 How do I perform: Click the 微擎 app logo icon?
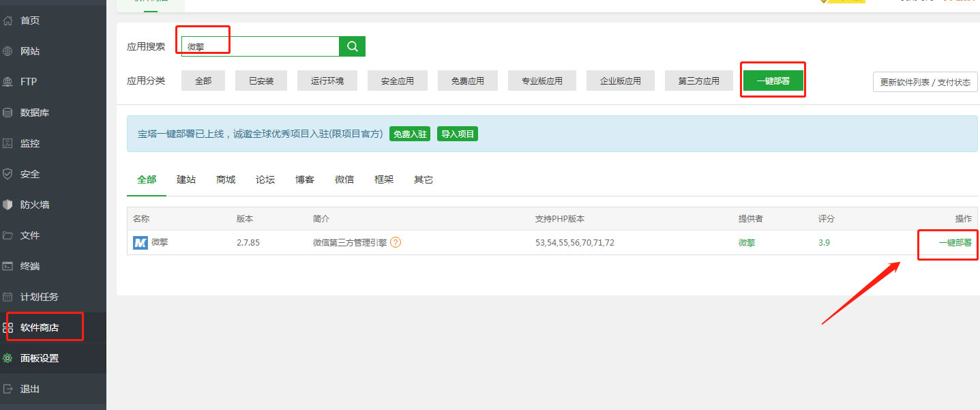[x=140, y=243]
